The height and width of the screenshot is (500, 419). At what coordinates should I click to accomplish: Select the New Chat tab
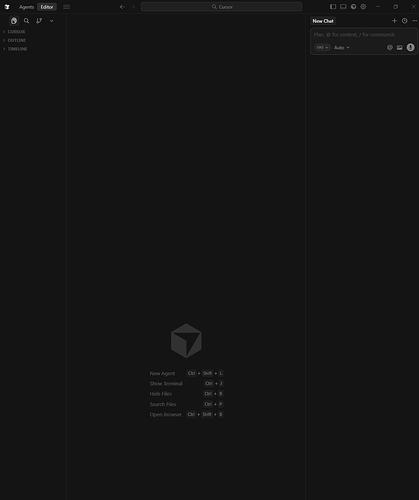coord(323,21)
